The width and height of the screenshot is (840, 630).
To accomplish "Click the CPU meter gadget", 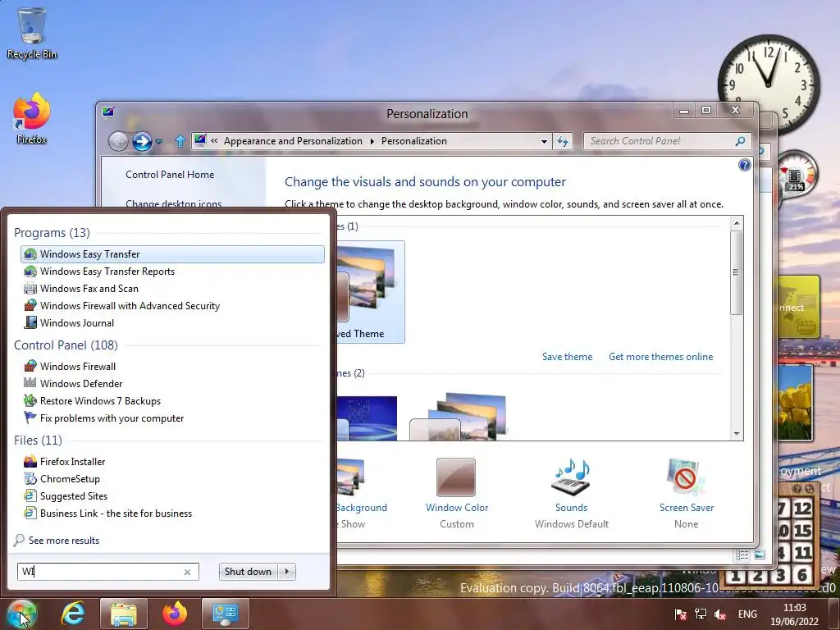I will 795,174.
